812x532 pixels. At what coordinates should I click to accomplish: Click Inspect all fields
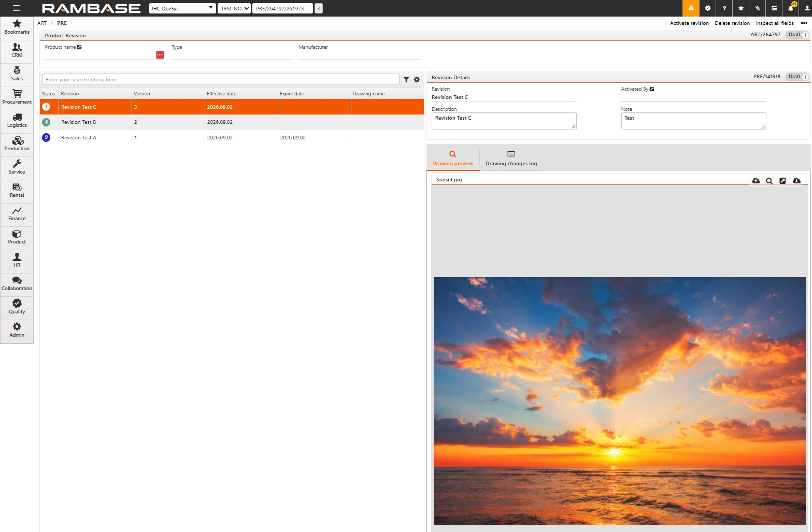(775, 23)
